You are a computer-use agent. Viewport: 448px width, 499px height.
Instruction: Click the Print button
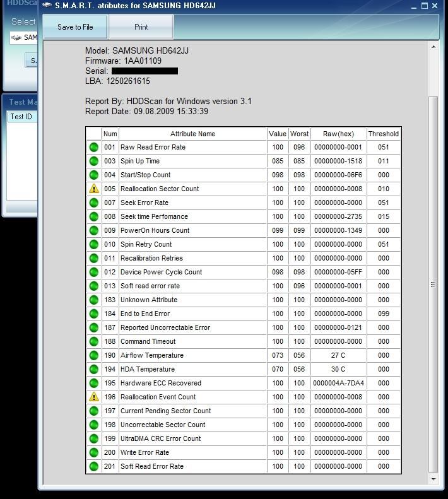141,27
